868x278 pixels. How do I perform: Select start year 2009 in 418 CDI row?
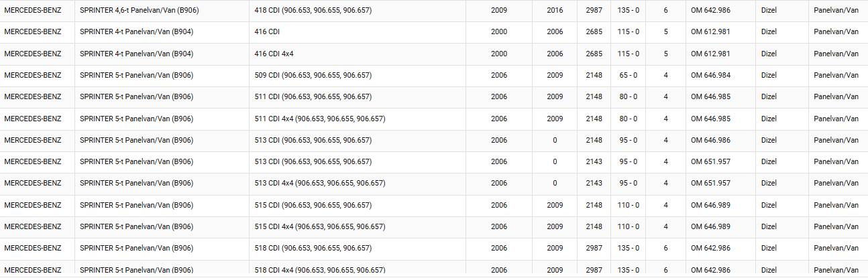point(498,11)
